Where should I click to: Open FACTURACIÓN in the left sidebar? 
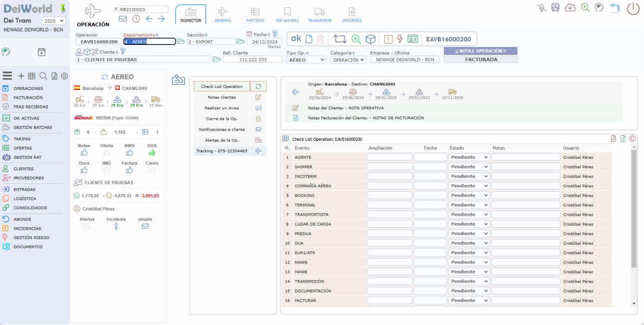pos(28,98)
